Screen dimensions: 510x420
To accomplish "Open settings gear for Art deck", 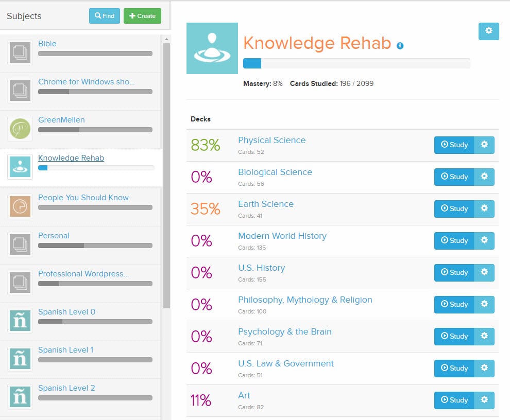I will click(484, 400).
